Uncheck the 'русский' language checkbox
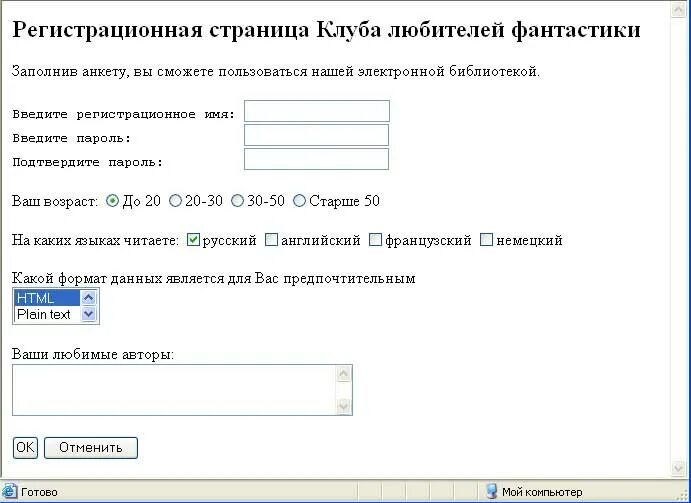This screenshot has width=691, height=503. [x=193, y=240]
